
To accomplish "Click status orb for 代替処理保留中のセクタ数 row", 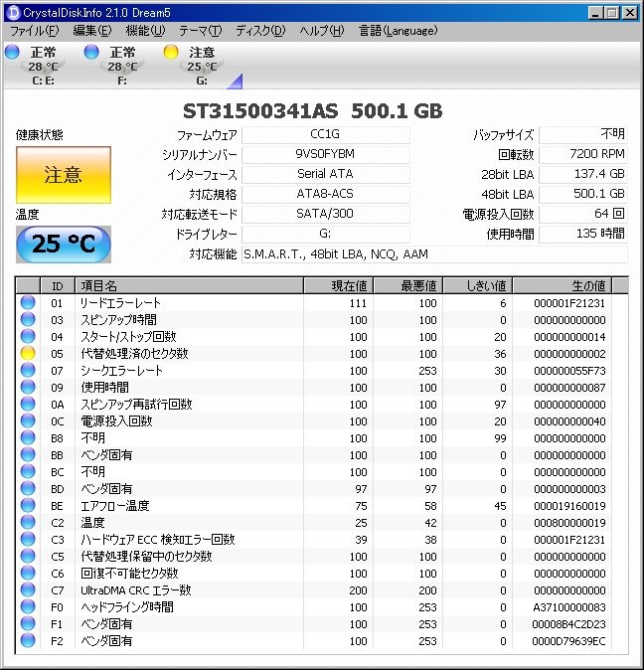I will [28, 556].
